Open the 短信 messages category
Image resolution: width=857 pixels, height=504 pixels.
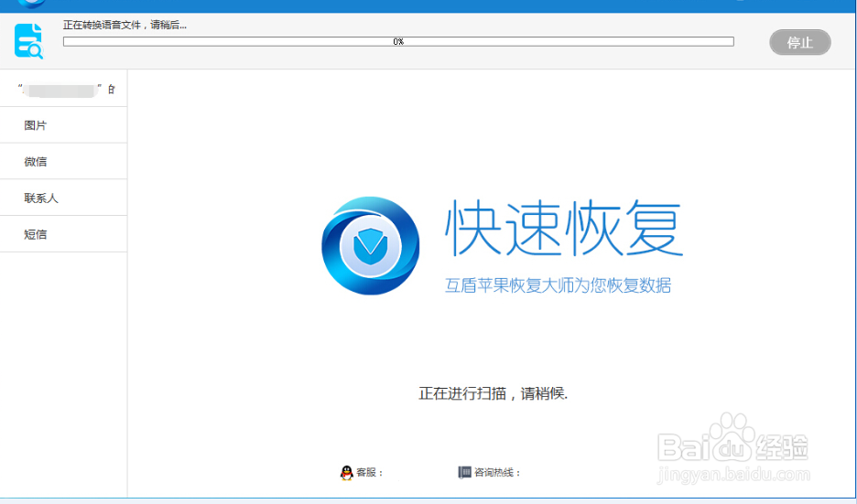pyautogui.click(x=63, y=234)
